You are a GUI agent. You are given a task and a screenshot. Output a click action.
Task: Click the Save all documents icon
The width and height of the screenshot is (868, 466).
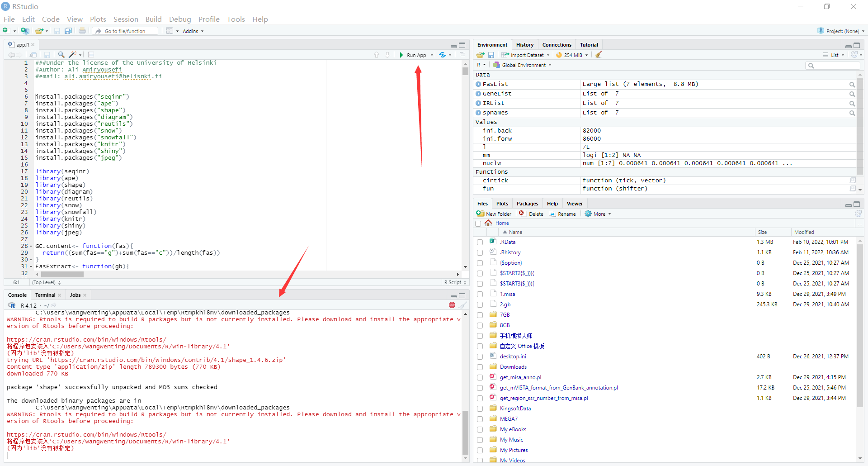tap(68, 31)
